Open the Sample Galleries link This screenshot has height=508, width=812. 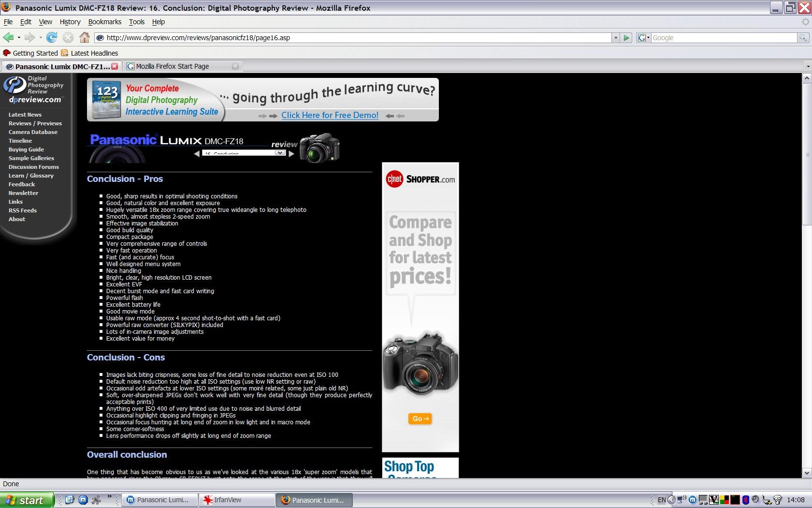coord(31,158)
